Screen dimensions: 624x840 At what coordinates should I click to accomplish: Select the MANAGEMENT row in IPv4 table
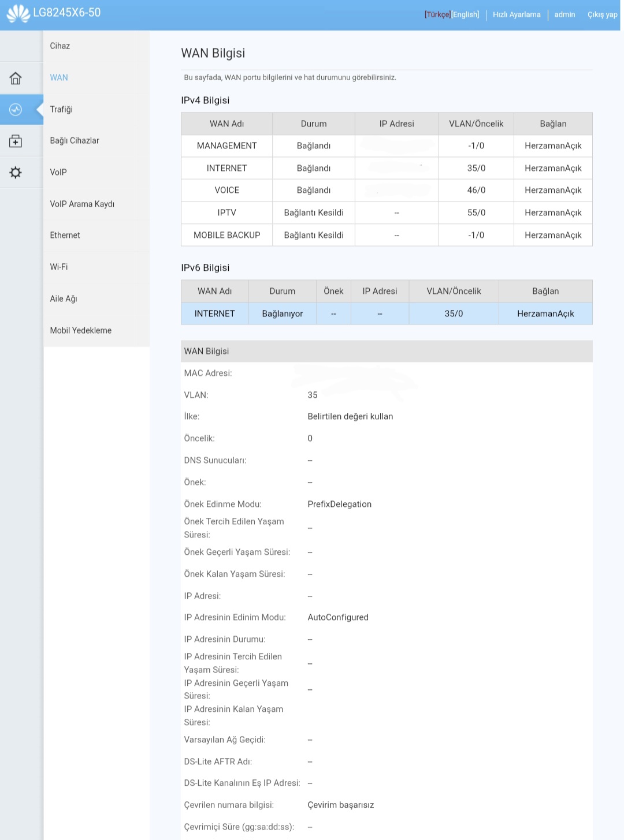coord(226,145)
